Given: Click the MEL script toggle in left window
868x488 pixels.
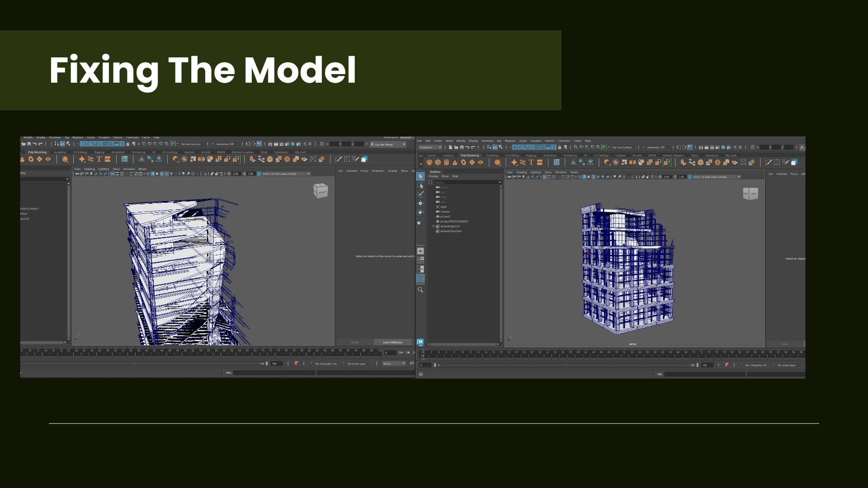Looking at the screenshot, I should click(229, 373).
